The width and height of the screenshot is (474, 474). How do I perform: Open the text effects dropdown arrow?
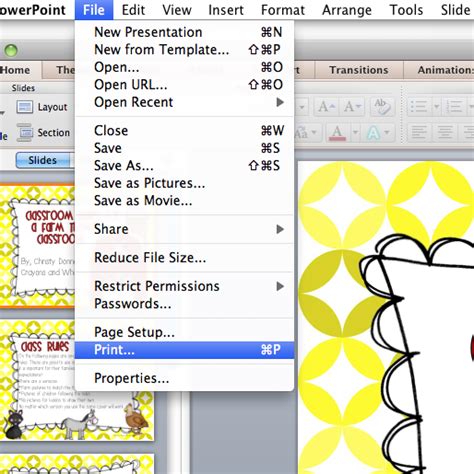tap(387, 132)
